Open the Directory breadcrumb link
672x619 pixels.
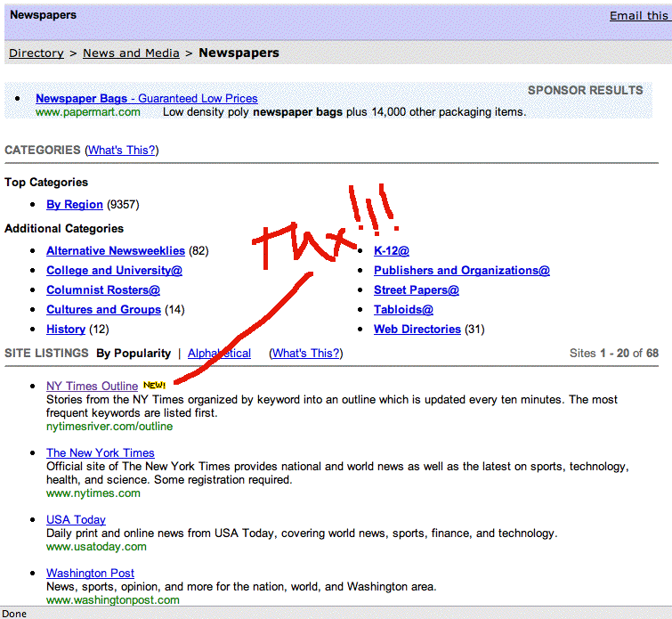pos(36,53)
